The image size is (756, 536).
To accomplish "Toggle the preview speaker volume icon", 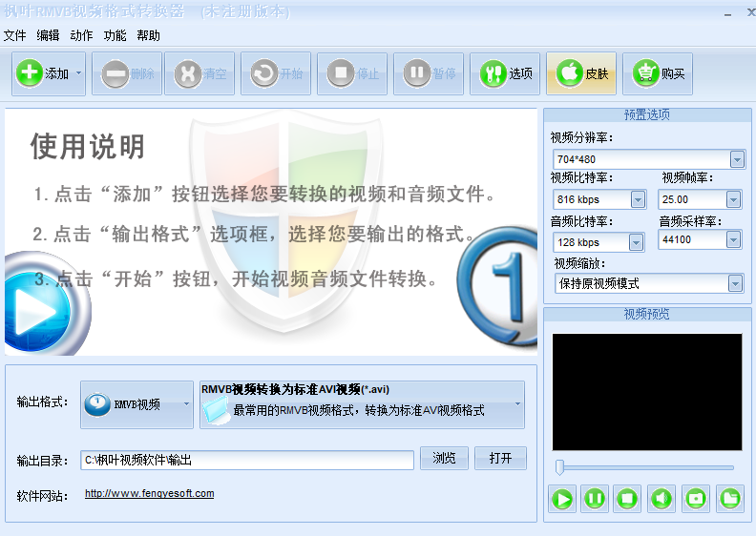I will [661, 499].
